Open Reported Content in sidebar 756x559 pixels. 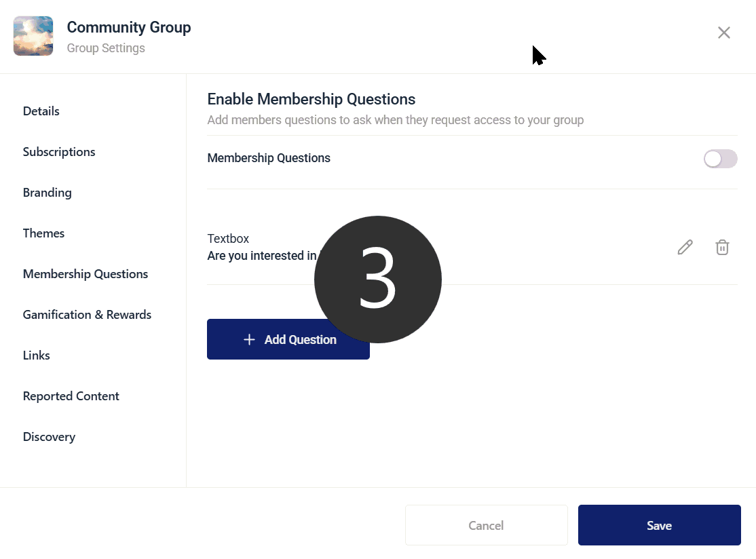71,396
